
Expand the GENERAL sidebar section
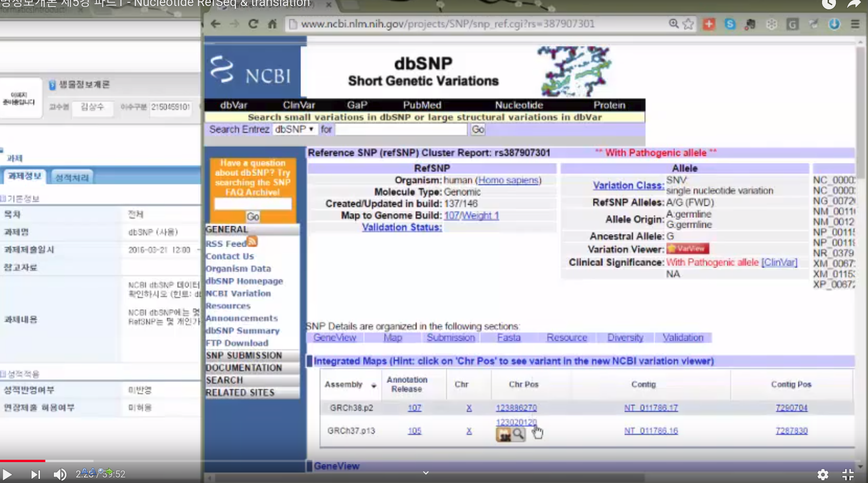click(x=252, y=229)
